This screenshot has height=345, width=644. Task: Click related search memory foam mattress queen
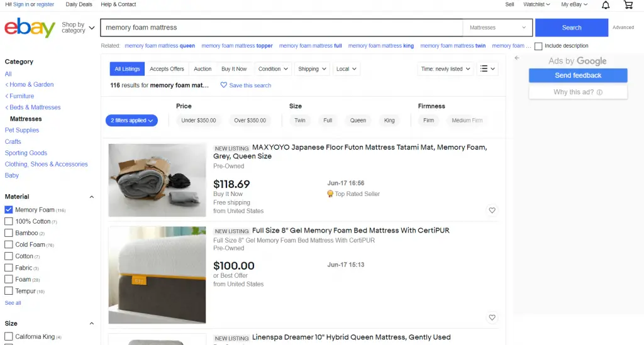point(160,46)
